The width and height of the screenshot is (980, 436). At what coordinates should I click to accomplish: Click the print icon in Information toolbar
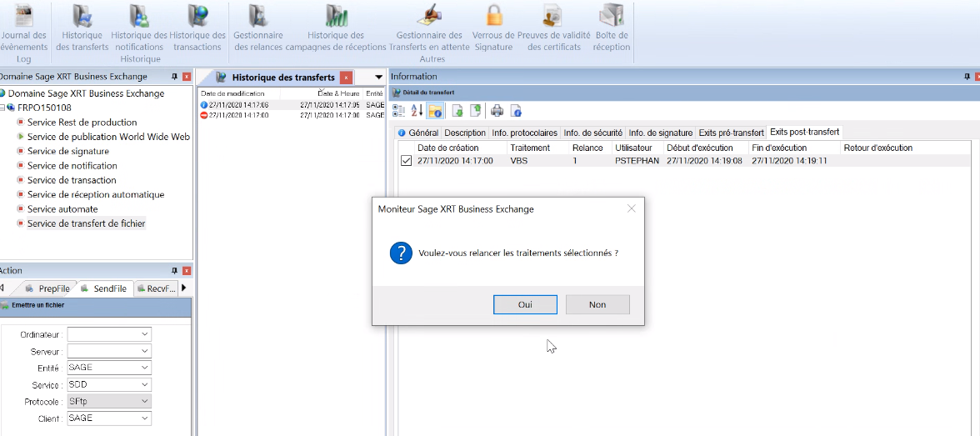(497, 111)
